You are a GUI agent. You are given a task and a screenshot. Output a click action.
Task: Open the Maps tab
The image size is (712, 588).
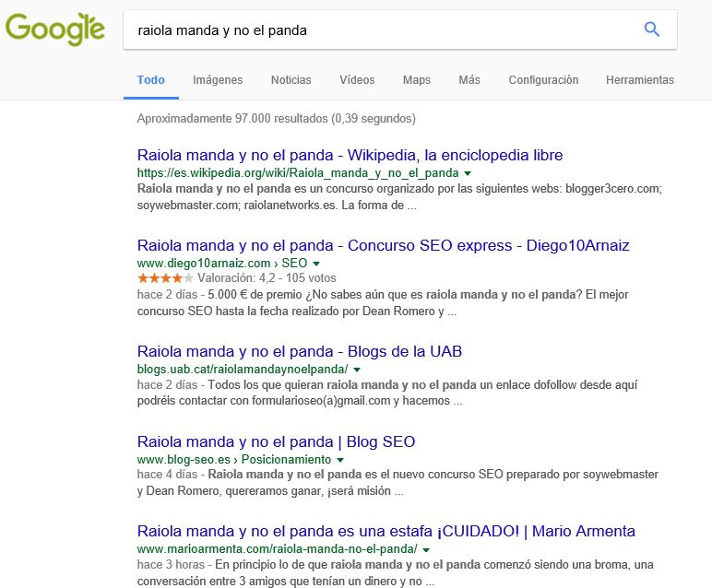click(417, 80)
